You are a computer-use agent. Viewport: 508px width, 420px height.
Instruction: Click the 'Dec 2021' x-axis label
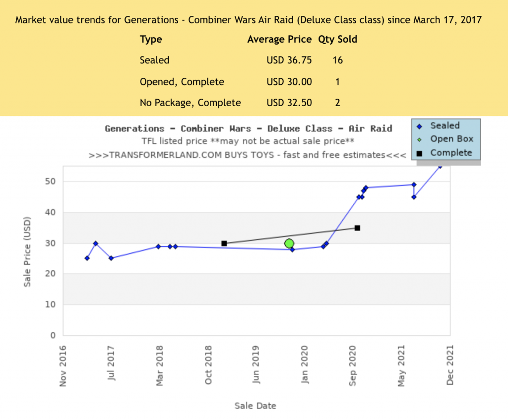450,365
